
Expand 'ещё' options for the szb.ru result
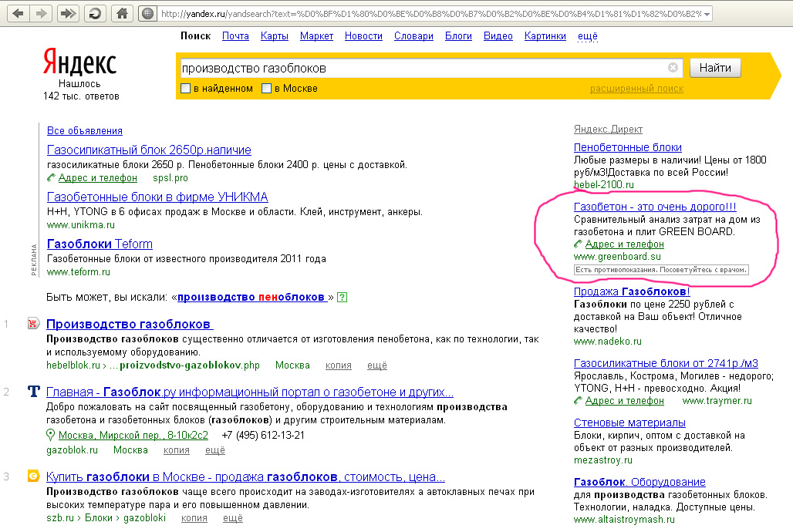(233, 518)
